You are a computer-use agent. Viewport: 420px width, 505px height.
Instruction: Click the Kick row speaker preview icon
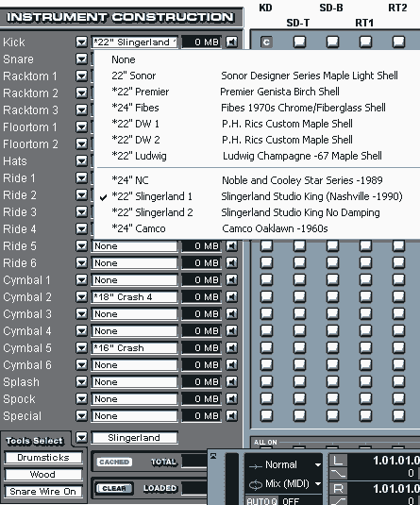(x=231, y=42)
